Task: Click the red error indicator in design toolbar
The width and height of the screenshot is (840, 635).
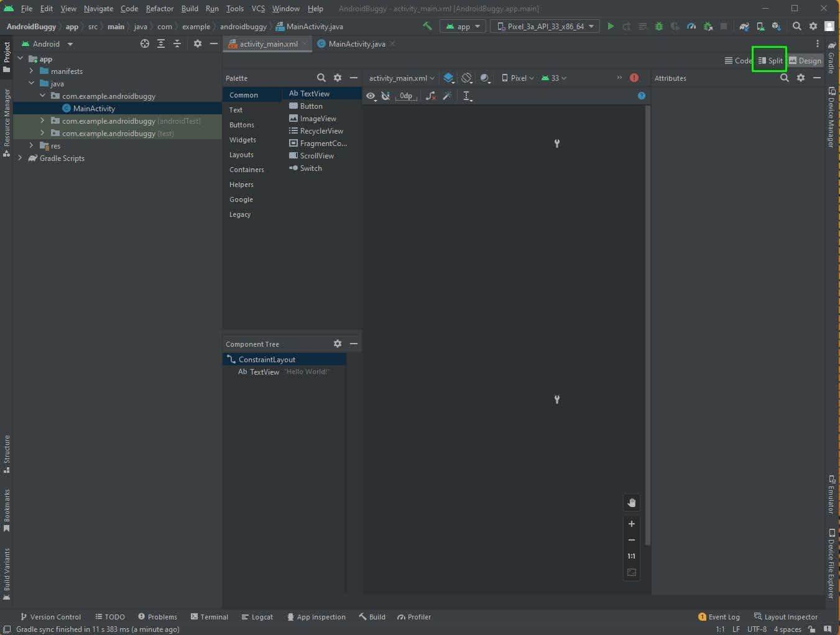Action: pyautogui.click(x=634, y=78)
